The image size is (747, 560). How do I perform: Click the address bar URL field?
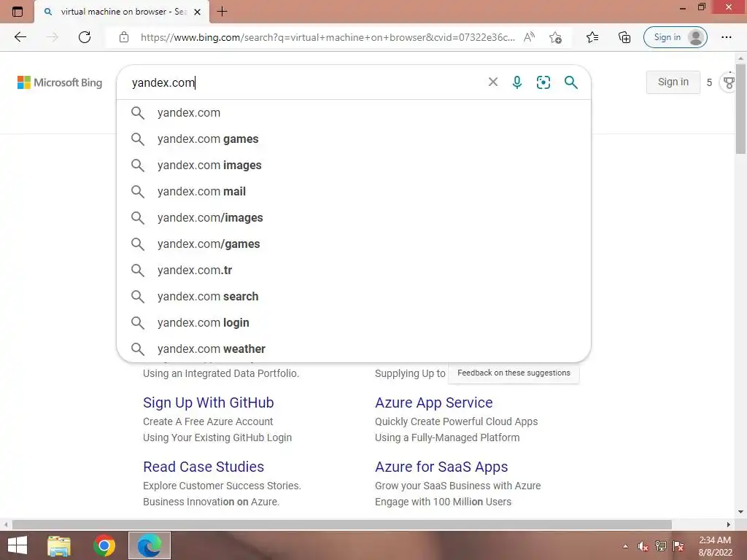pos(328,37)
